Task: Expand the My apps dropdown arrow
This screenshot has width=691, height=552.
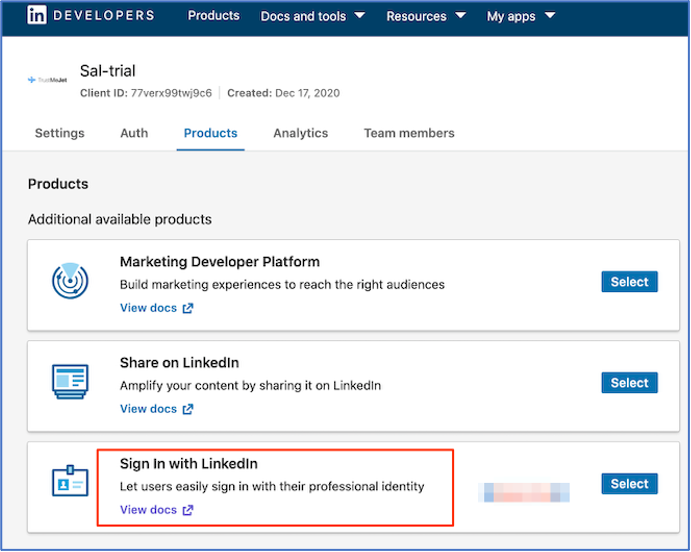Action: point(550,15)
